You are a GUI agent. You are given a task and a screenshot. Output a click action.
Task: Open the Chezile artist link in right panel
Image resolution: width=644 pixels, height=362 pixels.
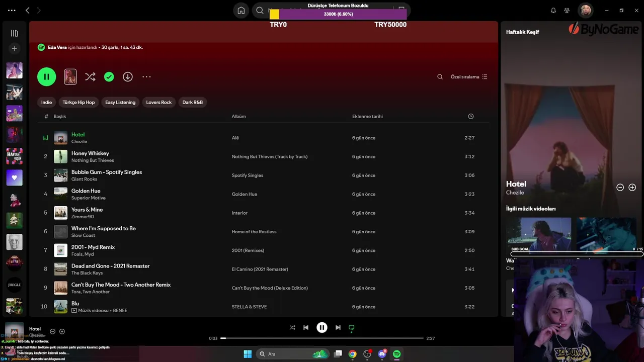[515, 193]
